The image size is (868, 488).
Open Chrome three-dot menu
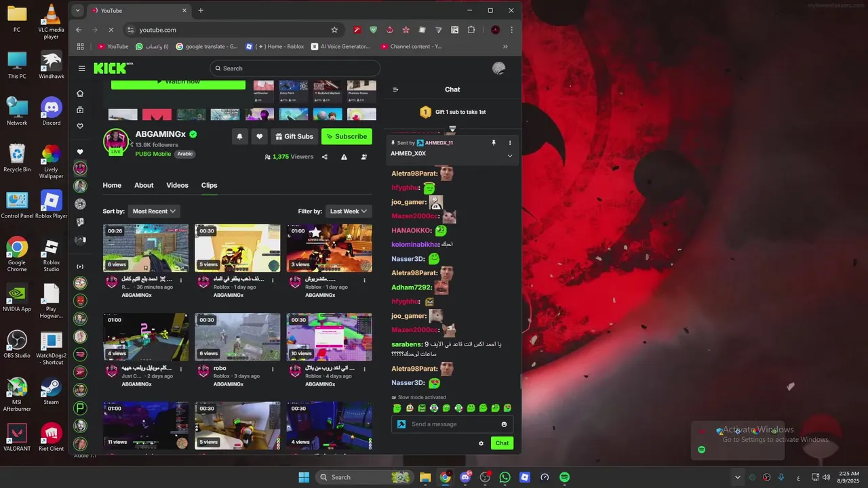pos(511,30)
